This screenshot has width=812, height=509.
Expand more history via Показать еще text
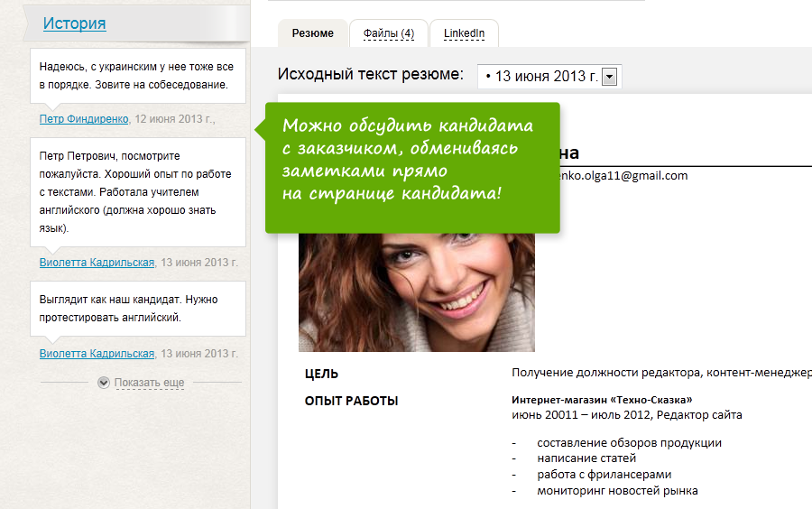pyautogui.click(x=149, y=383)
